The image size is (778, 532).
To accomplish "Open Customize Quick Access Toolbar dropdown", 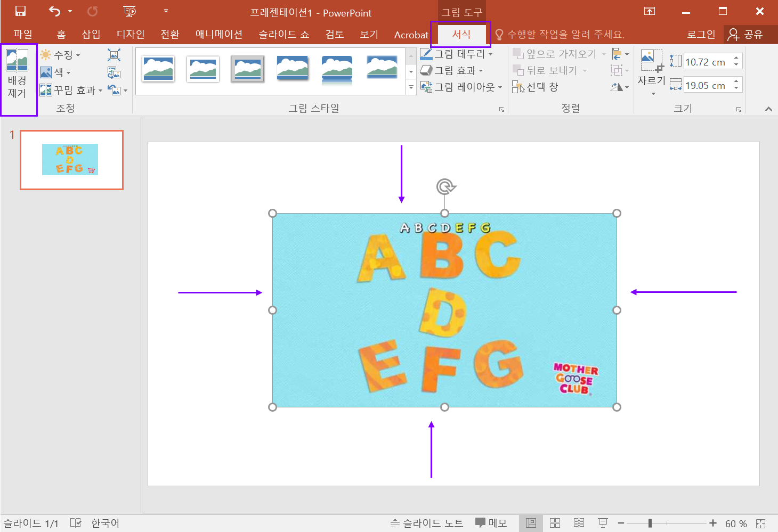I will point(166,11).
